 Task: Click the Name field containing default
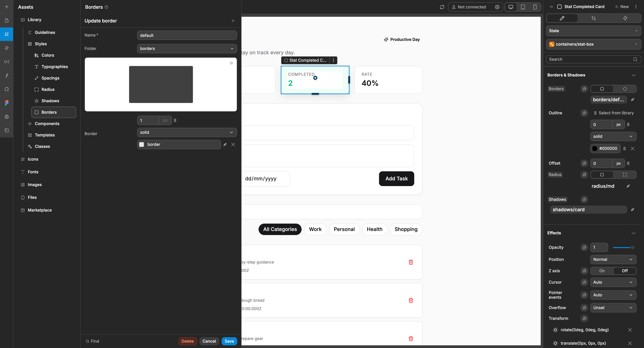tap(187, 35)
